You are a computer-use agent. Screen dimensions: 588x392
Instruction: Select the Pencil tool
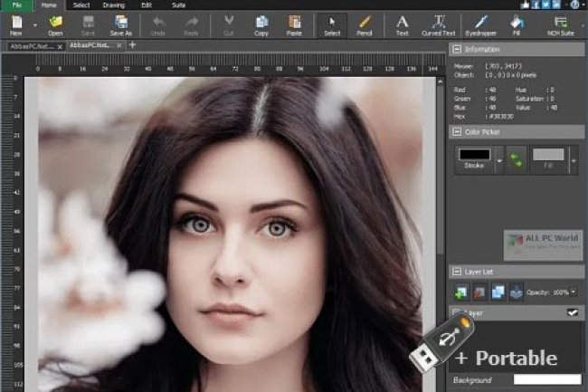[365, 24]
